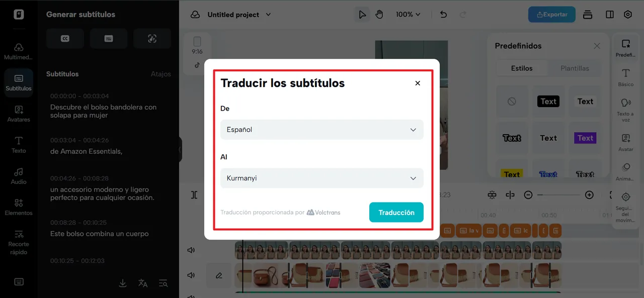Mute the upper video track speaker
This screenshot has width=644, height=298.
click(x=191, y=250)
